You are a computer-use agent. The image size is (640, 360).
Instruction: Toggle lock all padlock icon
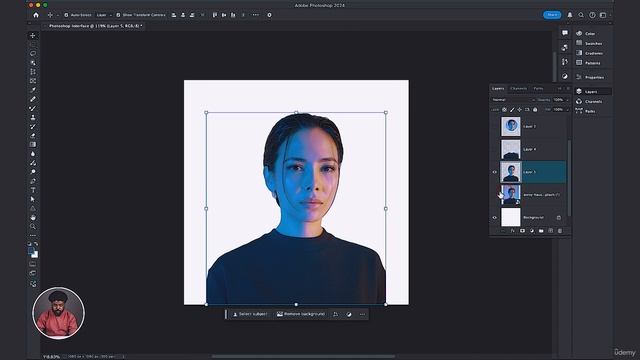tap(535, 110)
